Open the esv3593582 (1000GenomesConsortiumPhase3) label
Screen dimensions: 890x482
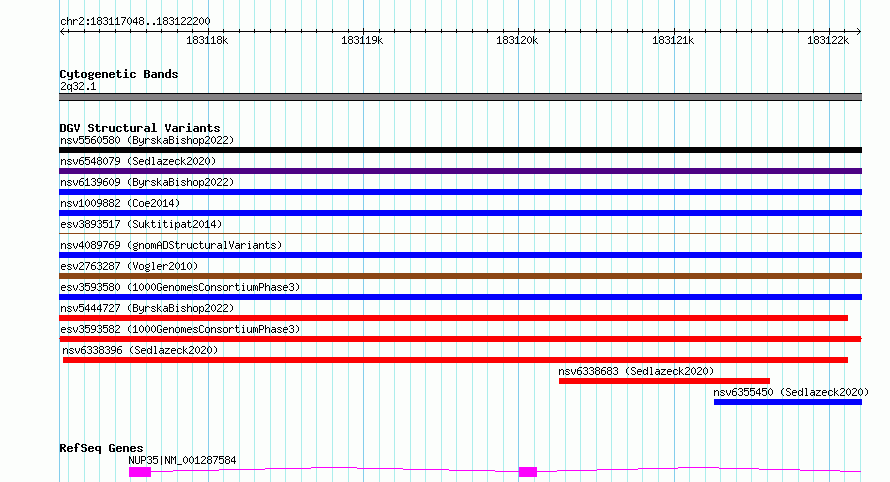(180, 329)
